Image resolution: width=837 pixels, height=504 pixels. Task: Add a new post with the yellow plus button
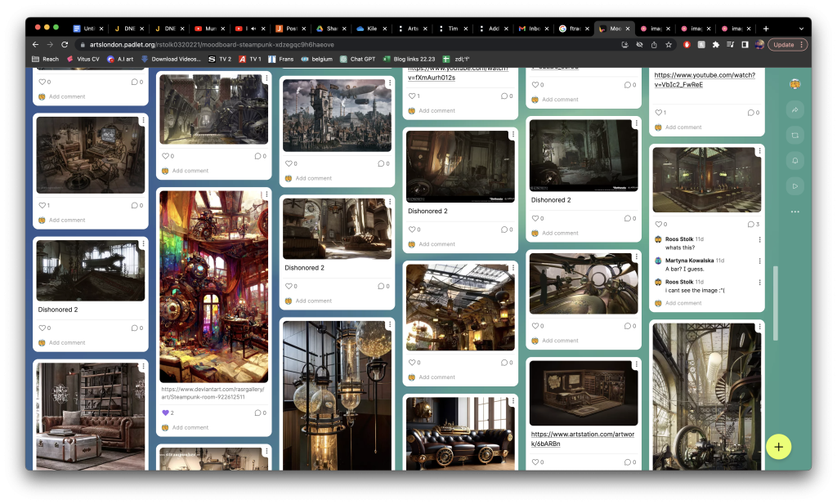[x=778, y=447]
